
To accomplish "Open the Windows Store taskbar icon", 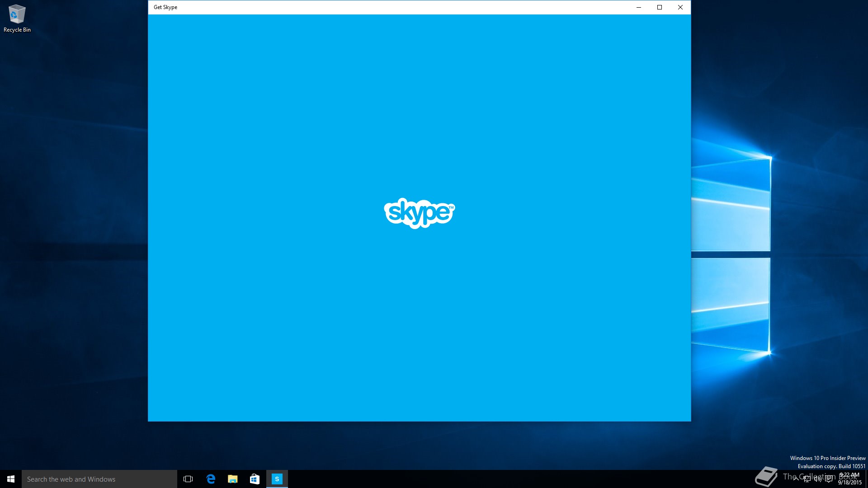I will 255,479.
